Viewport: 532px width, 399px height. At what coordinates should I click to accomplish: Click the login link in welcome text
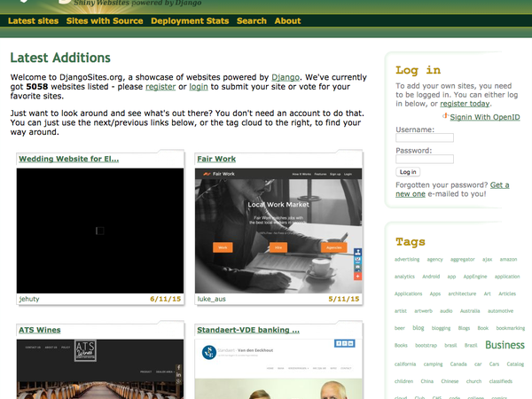[x=199, y=87]
